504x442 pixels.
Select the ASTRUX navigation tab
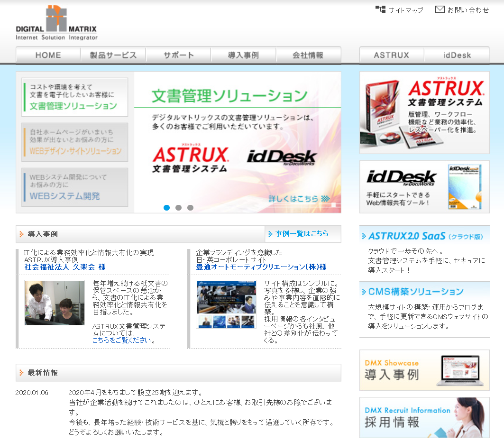click(x=392, y=55)
